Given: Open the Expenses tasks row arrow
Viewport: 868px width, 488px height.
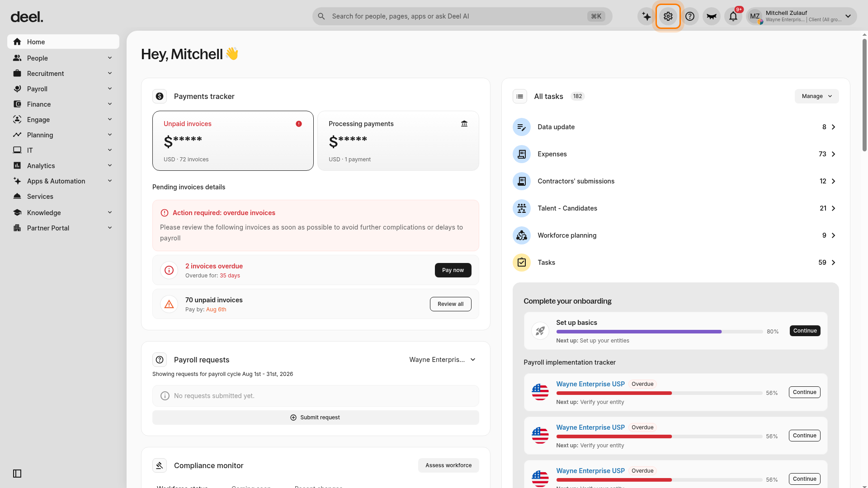Looking at the screenshot, I should pyautogui.click(x=834, y=154).
